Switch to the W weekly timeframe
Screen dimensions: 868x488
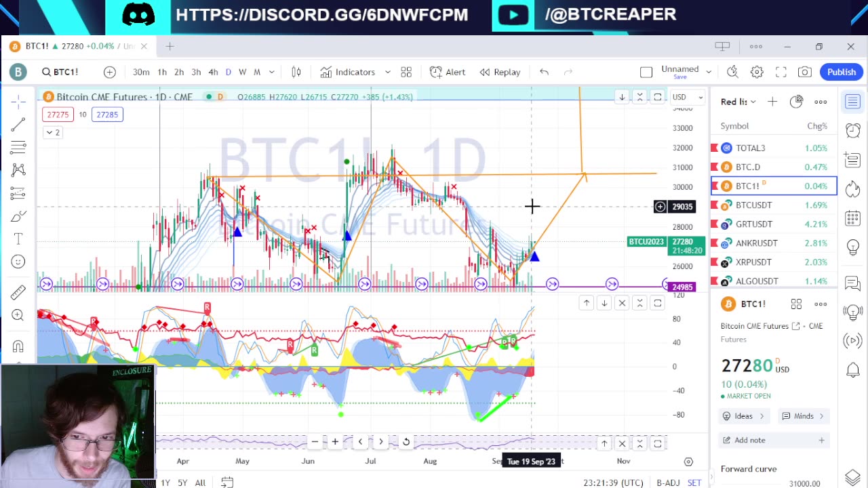(242, 72)
